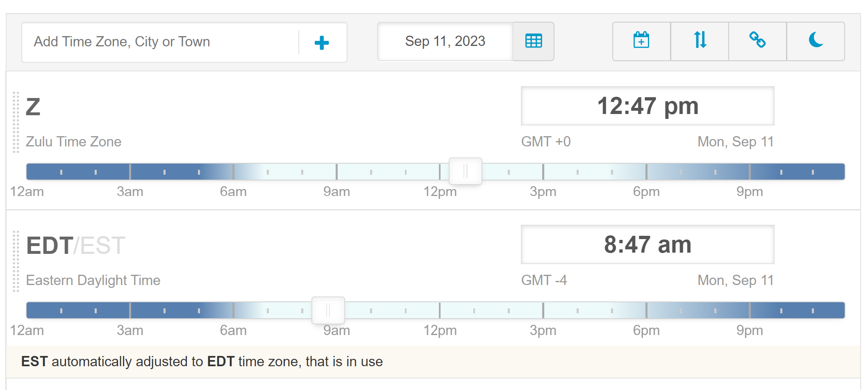Click the Zulu row drag handle dots
This screenshot has width=868, height=390.
click(16, 122)
